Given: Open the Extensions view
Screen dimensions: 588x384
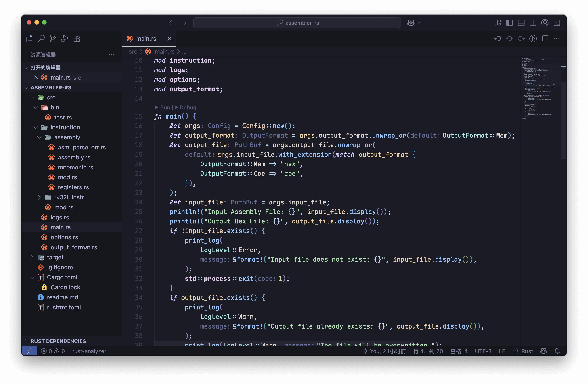Looking at the screenshot, I should pos(77,38).
